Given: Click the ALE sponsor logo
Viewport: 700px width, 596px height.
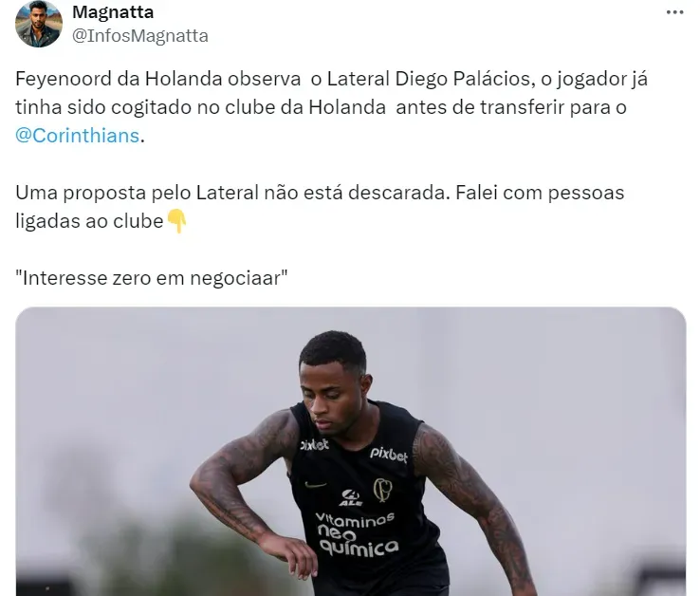Looking at the screenshot, I should pyautogui.click(x=350, y=497).
